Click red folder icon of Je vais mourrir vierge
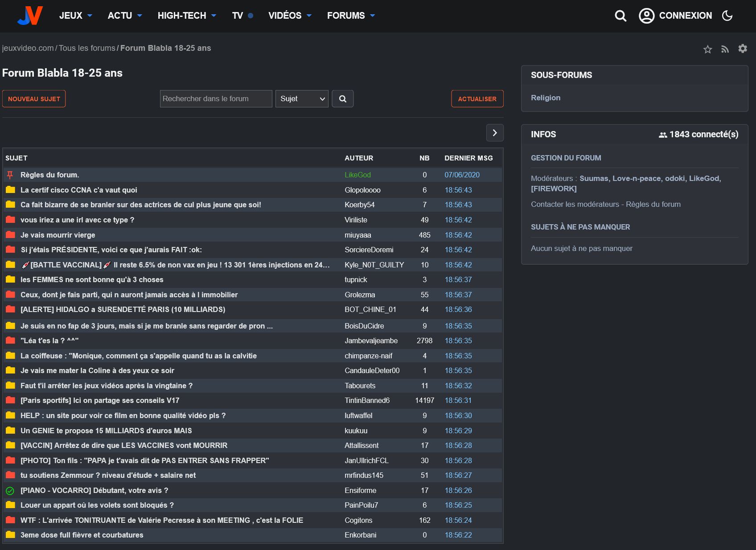The width and height of the screenshot is (756, 550). [x=10, y=235]
